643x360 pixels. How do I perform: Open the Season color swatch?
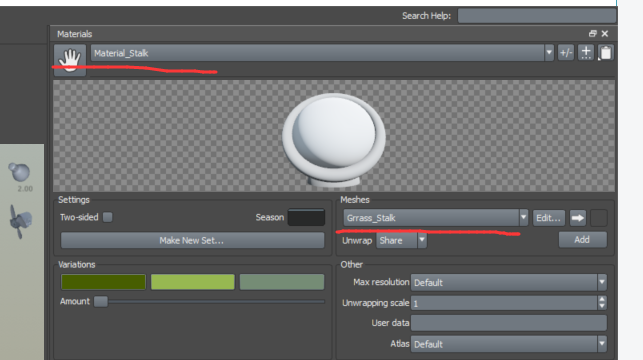(x=306, y=217)
